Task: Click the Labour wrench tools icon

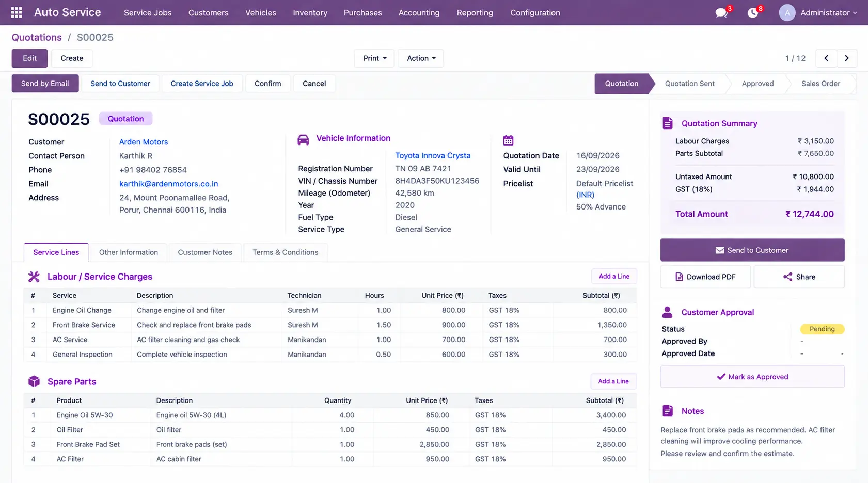Action: (34, 277)
